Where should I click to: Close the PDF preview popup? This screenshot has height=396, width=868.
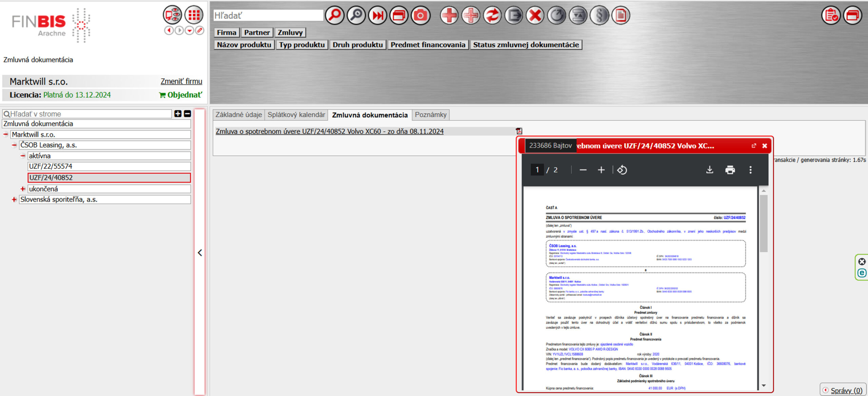click(x=765, y=146)
